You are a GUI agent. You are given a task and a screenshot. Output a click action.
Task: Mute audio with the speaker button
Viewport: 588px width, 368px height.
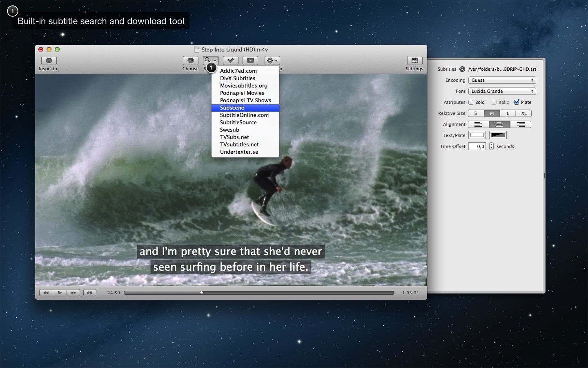pyautogui.click(x=89, y=293)
